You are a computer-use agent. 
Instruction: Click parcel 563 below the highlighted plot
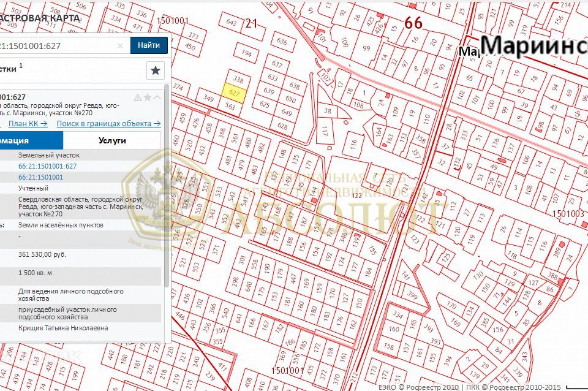pyautogui.click(x=230, y=107)
